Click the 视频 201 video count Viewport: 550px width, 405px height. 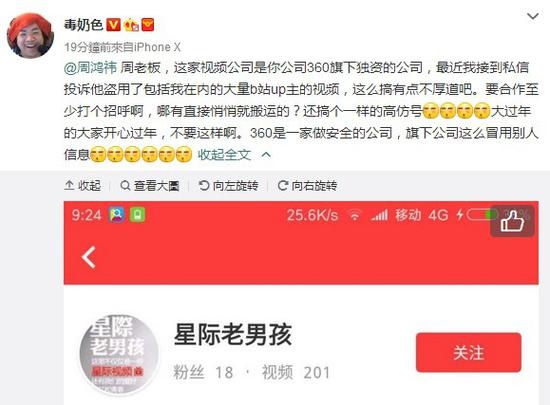(x=296, y=372)
